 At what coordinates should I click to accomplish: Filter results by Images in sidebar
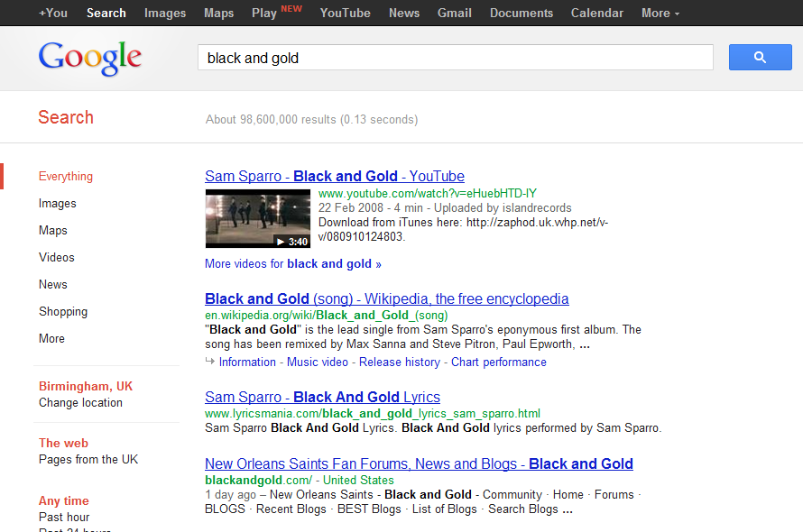click(x=58, y=203)
